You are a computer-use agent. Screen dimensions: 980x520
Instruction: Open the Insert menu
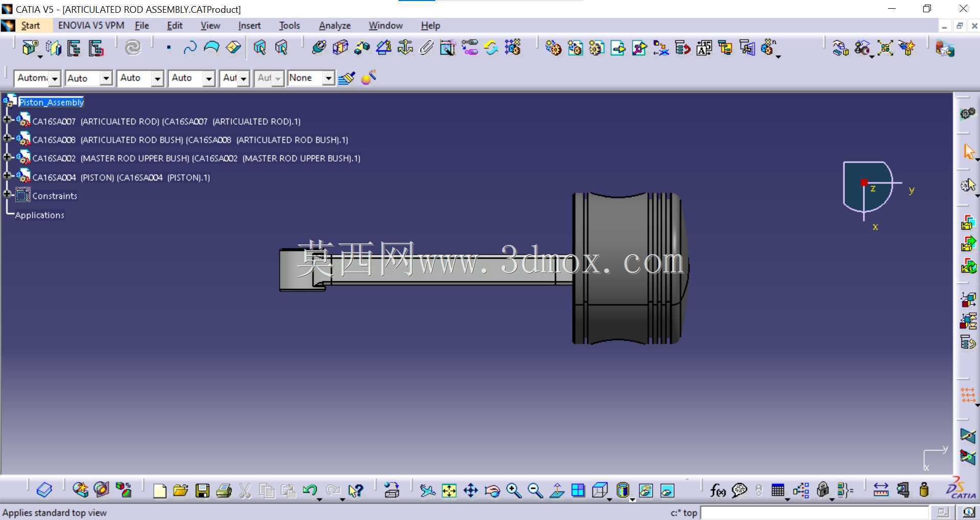(x=249, y=26)
